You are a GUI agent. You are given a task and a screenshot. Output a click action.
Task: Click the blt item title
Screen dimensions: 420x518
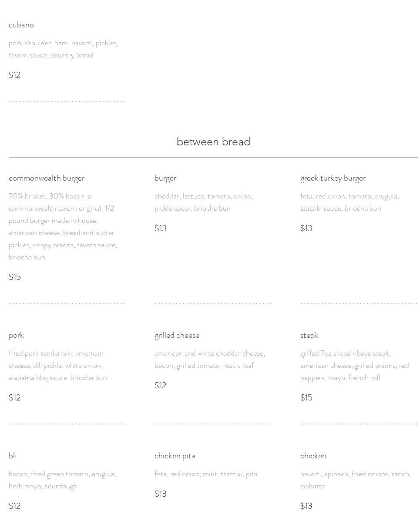[13, 456]
